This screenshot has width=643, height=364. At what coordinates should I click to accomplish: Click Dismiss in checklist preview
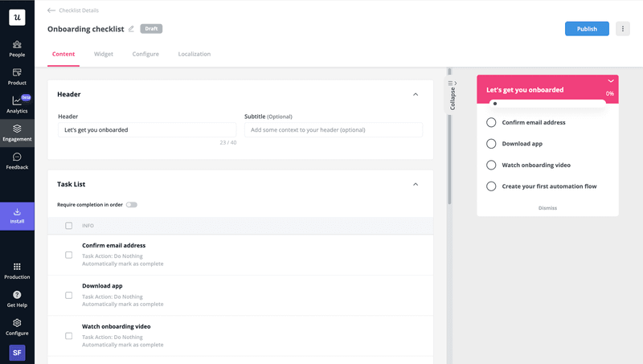(x=547, y=208)
